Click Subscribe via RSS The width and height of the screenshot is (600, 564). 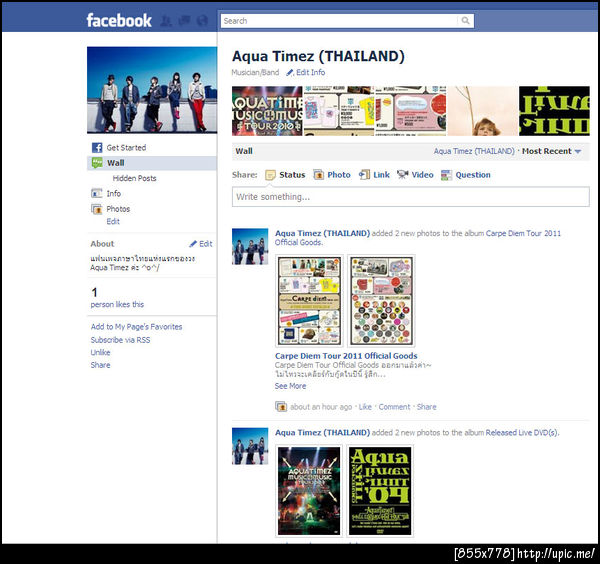click(120, 340)
